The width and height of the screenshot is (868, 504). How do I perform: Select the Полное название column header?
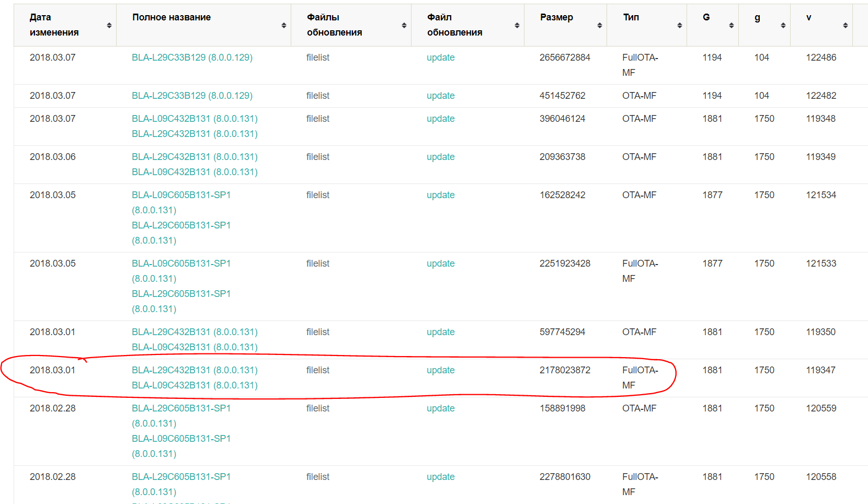click(x=203, y=25)
